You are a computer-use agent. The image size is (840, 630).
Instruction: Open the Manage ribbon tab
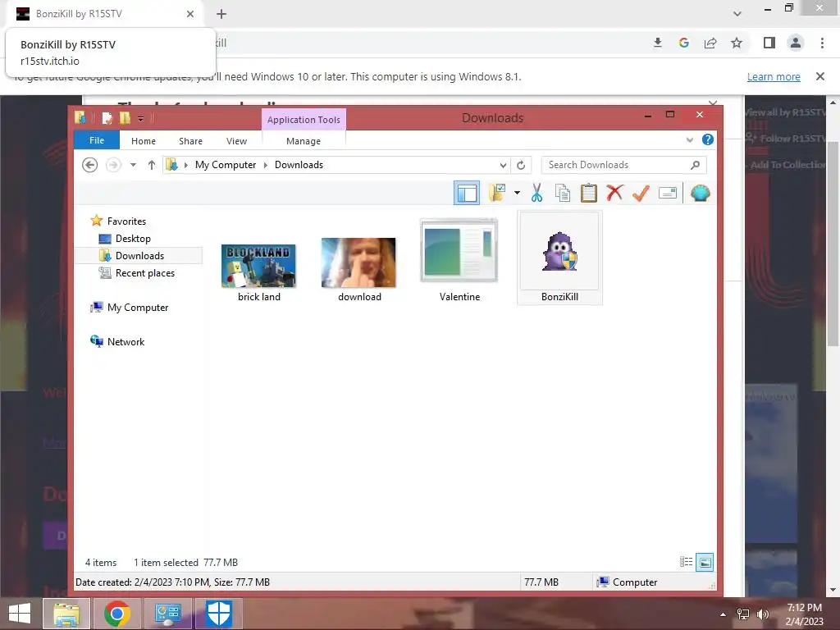click(x=304, y=141)
